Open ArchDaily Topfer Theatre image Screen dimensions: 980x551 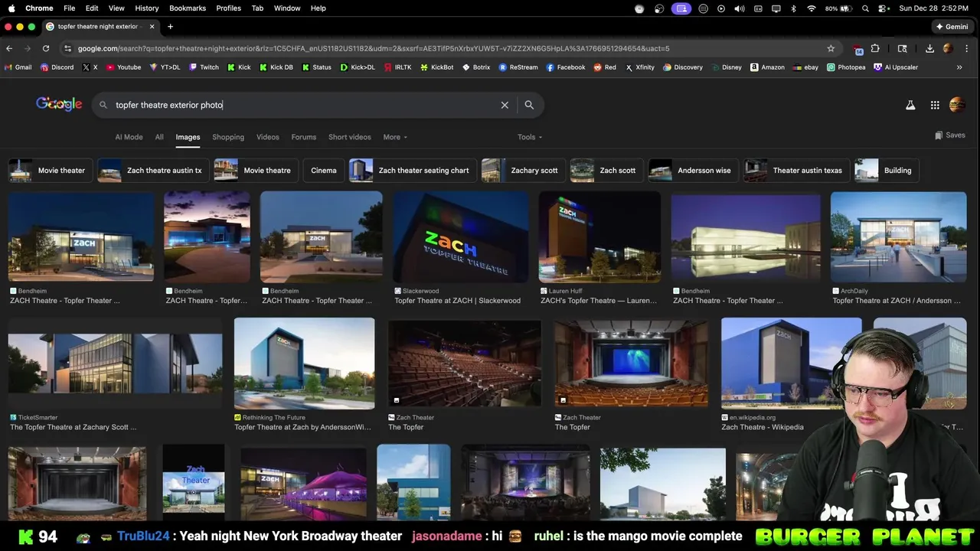coord(898,237)
